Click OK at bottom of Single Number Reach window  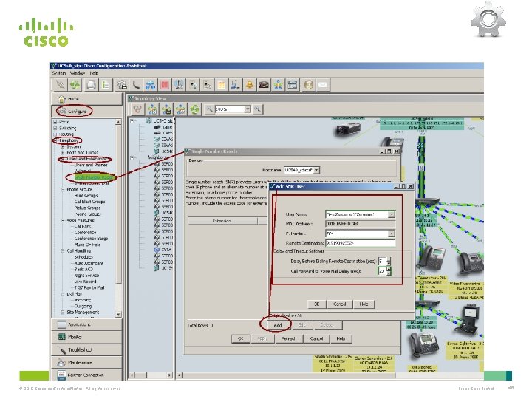pos(241,338)
